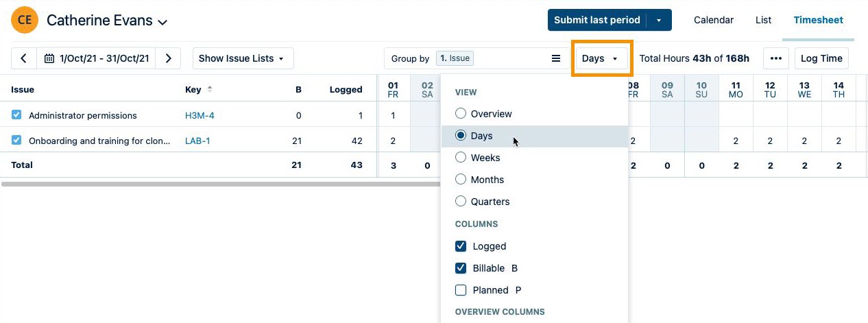Select the Overview view radio button
The image size is (868, 323).
pyautogui.click(x=461, y=114)
